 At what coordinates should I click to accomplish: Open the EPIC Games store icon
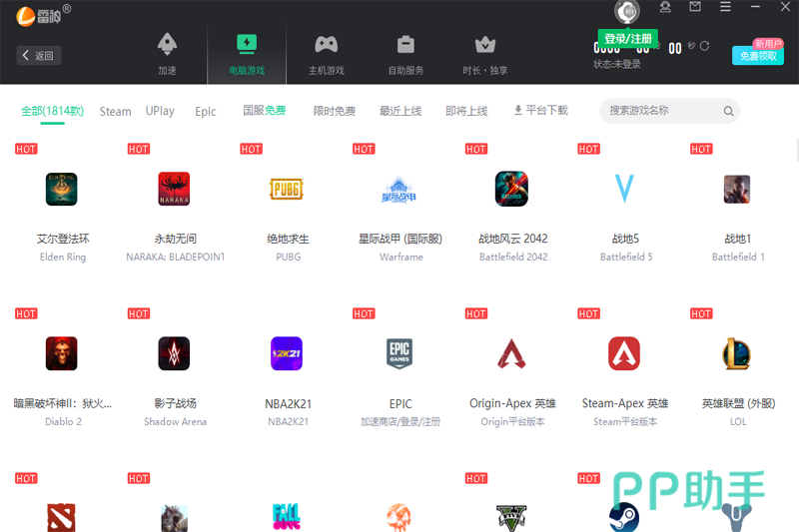point(399,353)
